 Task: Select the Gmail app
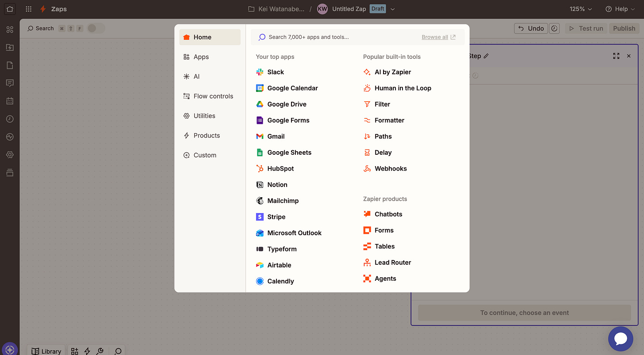270,136
